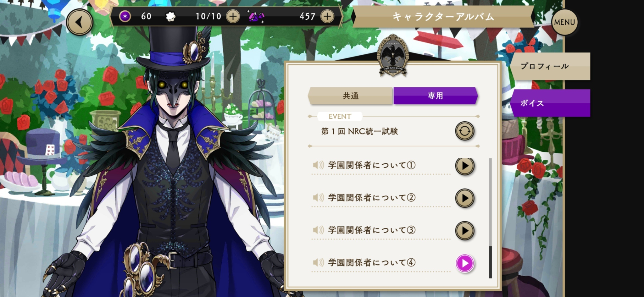Play voice 学園関係者について①
This screenshot has height=297, width=644.
point(464,166)
